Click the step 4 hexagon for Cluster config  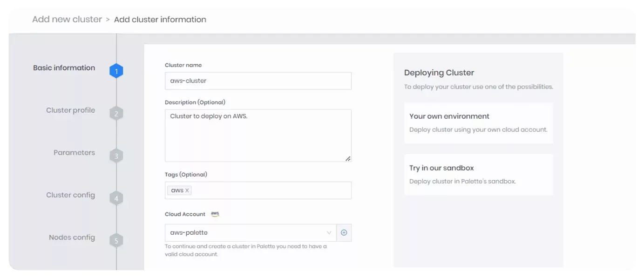[116, 198]
